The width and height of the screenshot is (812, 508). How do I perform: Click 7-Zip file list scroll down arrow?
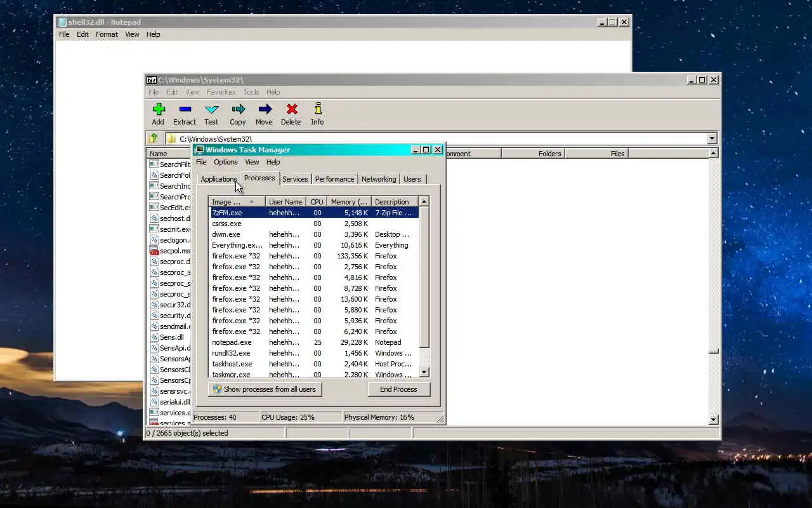tap(714, 420)
